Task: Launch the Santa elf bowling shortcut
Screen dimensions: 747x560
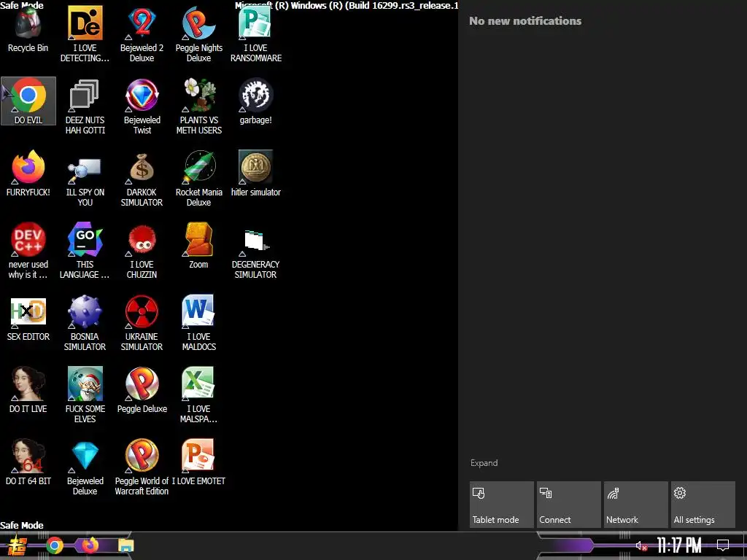Action: tap(85, 395)
